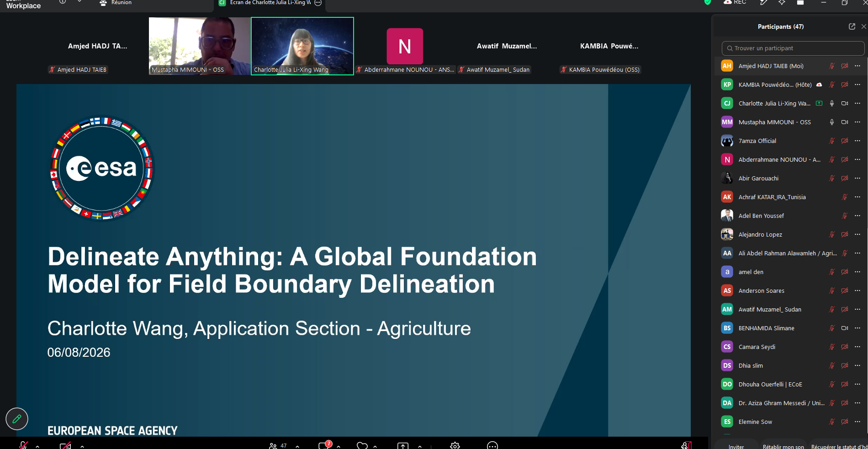Expand the Zoom Workplace dropdown chevron
Image resolution: width=868 pixels, height=449 pixels.
pos(79,2)
